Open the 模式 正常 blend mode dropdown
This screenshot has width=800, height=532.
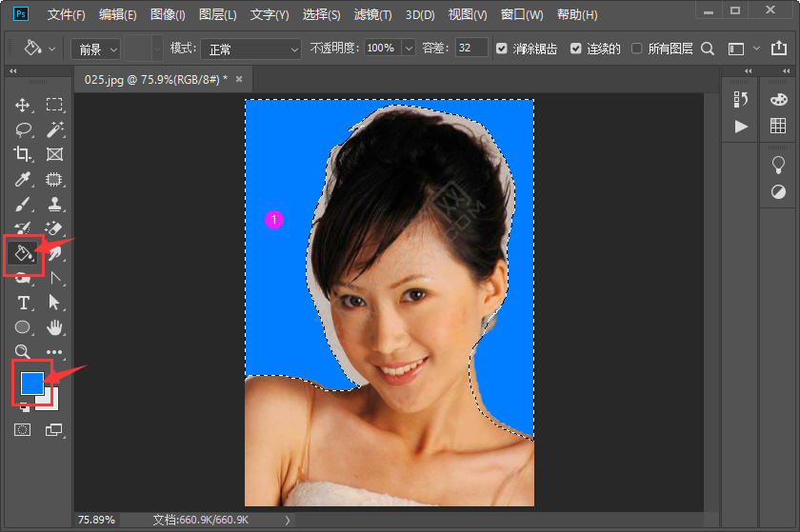[251, 49]
